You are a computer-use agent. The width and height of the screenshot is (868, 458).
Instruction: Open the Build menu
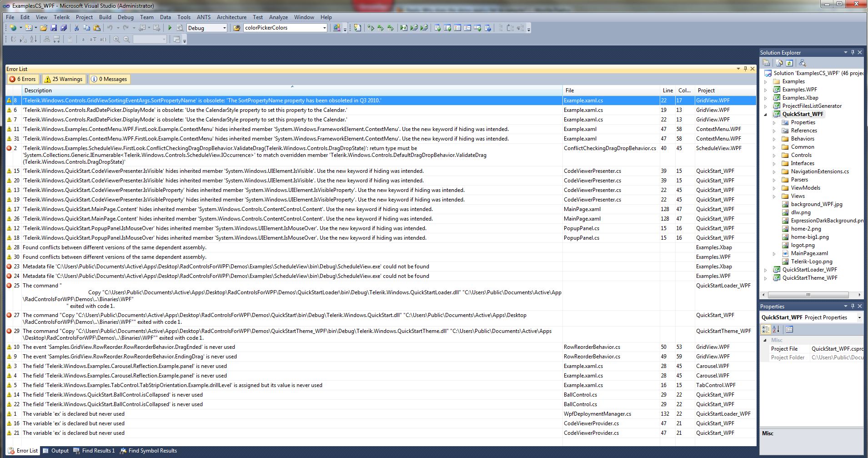[x=105, y=17]
